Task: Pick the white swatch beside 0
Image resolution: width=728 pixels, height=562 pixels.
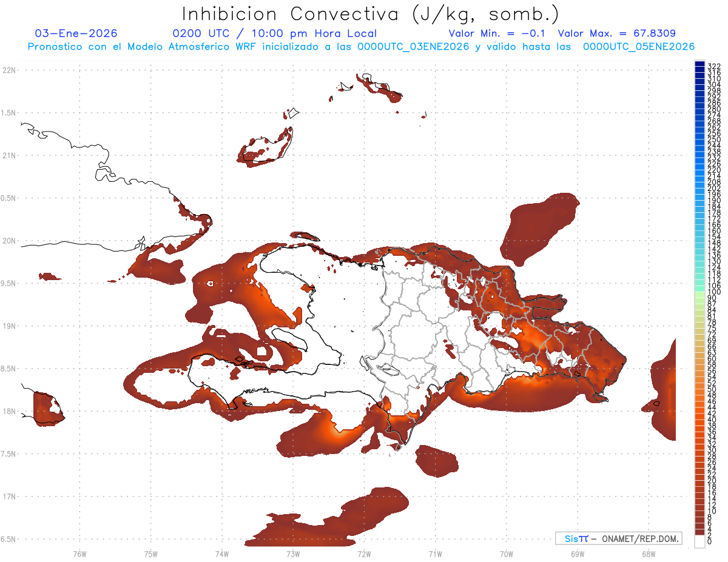Action: [x=699, y=541]
